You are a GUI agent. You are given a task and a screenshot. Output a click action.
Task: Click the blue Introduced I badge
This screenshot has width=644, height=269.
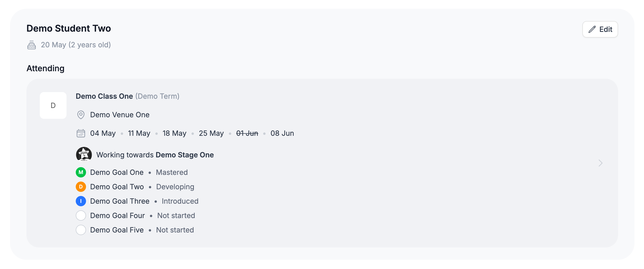click(x=81, y=201)
